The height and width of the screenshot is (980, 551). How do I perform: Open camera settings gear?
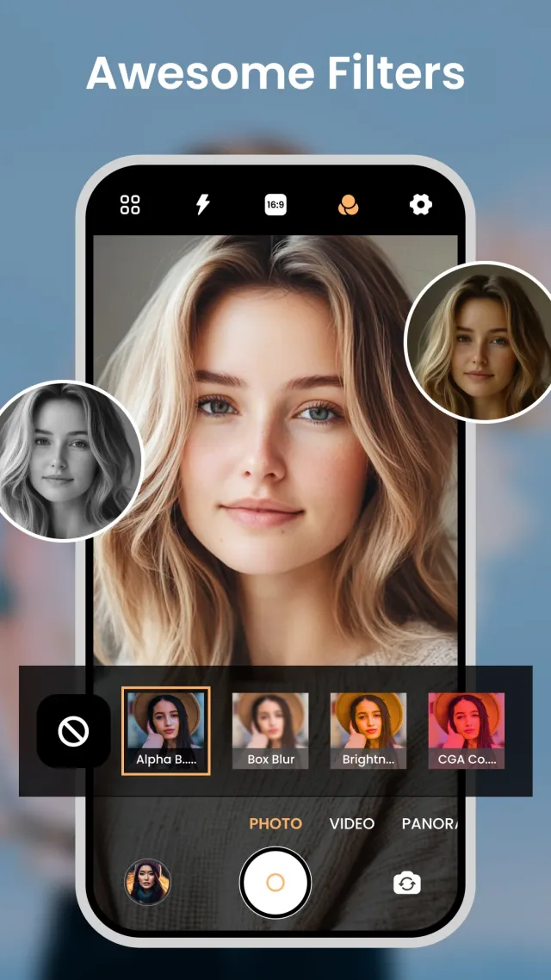(x=420, y=204)
